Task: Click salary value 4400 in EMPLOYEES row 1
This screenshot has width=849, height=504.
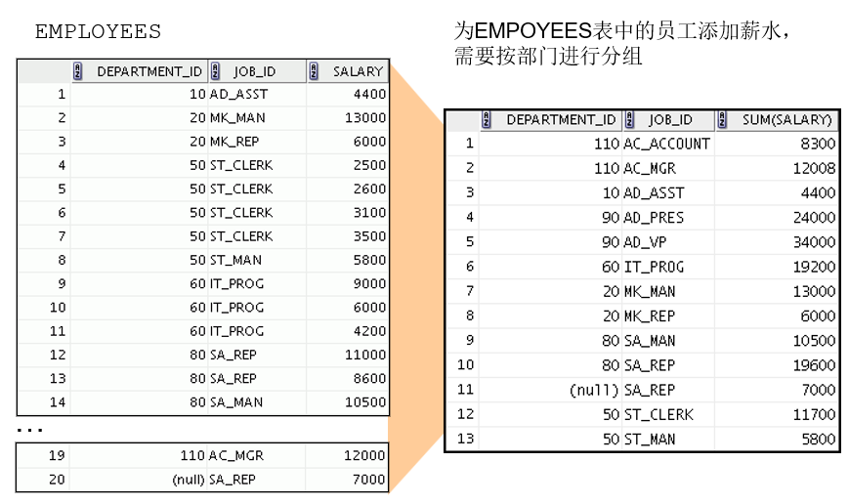Action: pyautogui.click(x=370, y=94)
